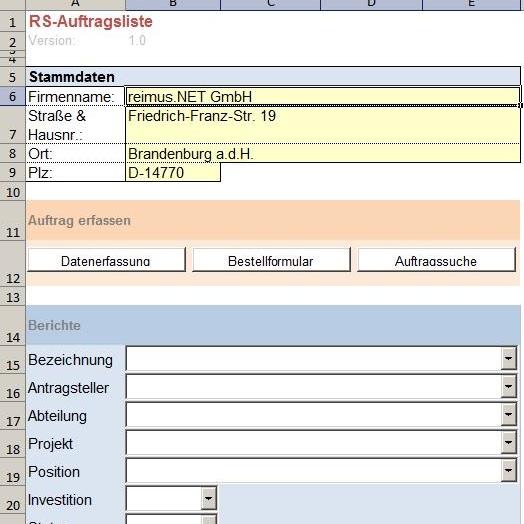The image size is (524, 524).
Task: Click the RS-Auftragsliste title cell
Action: pyautogui.click(x=91, y=21)
